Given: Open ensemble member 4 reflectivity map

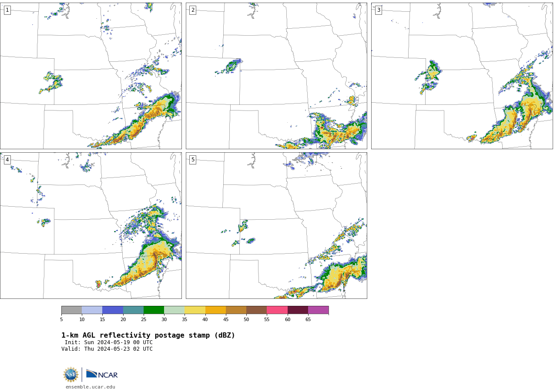Looking at the screenshot, I should [91, 225].
